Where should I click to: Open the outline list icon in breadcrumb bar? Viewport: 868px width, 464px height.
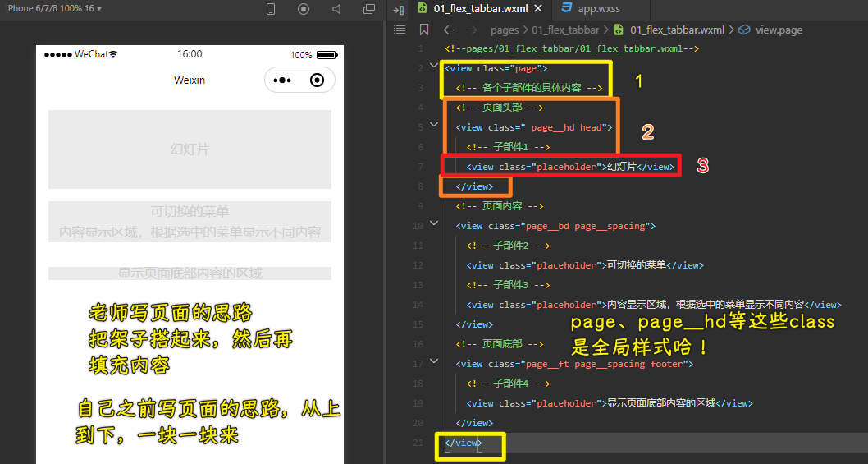[399, 30]
